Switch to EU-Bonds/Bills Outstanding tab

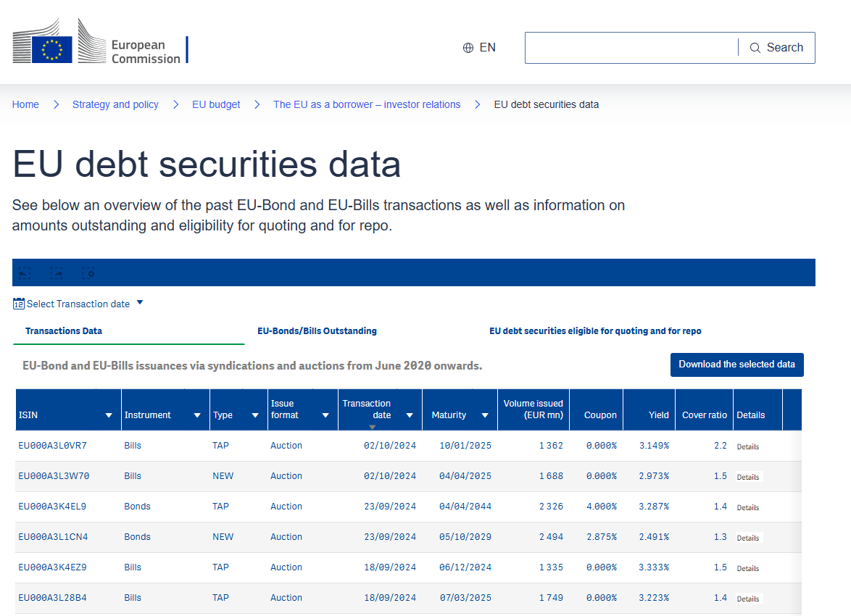pyautogui.click(x=317, y=330)
